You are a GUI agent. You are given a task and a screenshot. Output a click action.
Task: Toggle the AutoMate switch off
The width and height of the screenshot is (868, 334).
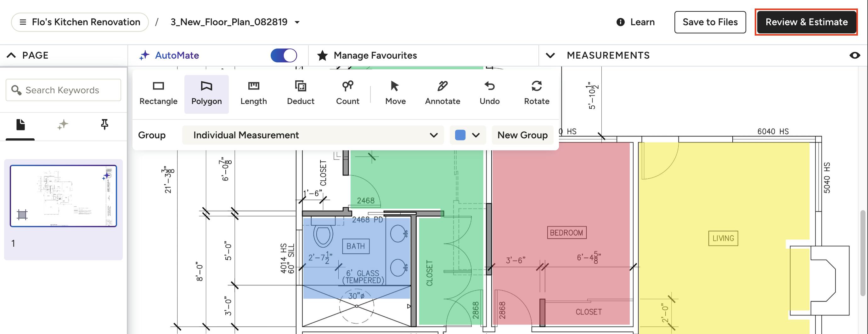coord(284,55)
